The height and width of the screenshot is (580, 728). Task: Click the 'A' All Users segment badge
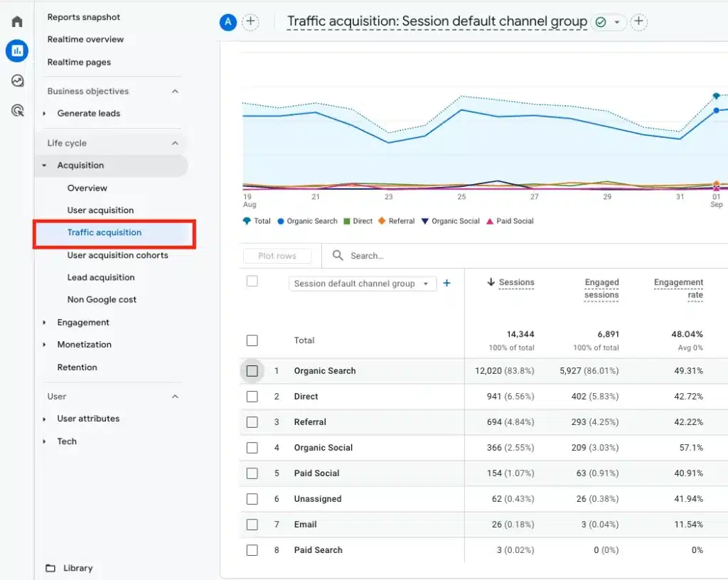point(227,22)
